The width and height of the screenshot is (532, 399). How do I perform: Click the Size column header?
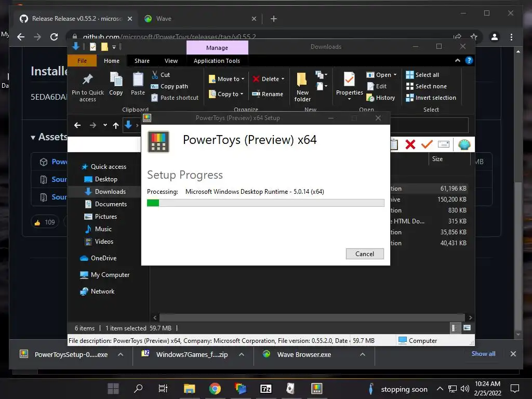[437, 159]
